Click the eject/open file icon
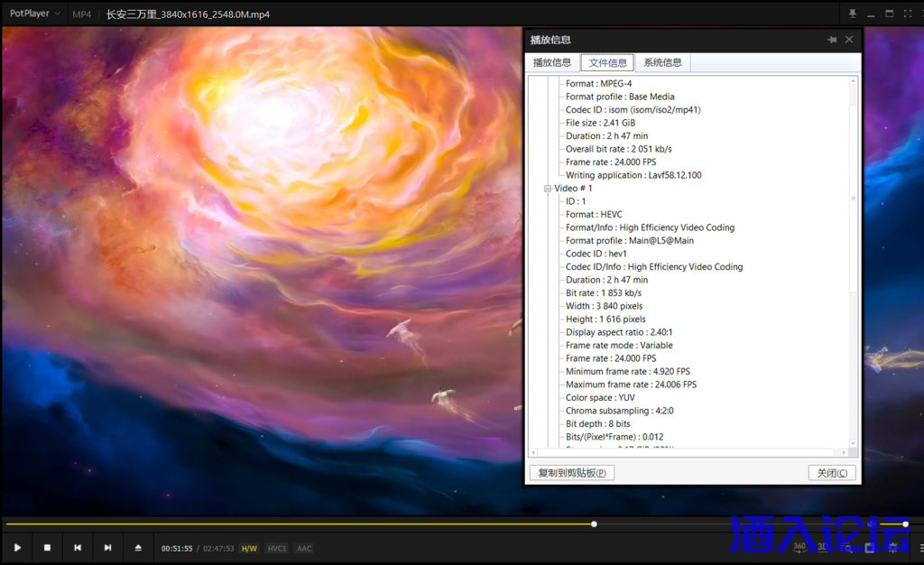The image size is (924, 565). (138, 548)
